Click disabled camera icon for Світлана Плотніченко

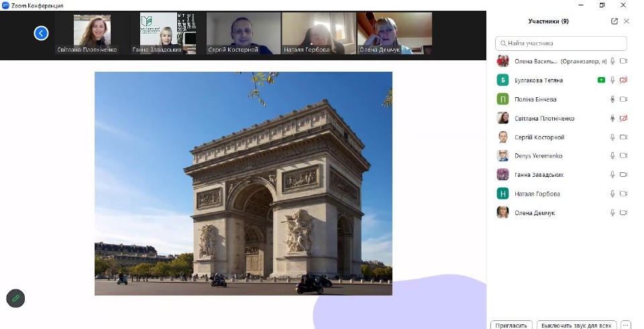pos(623,118)
